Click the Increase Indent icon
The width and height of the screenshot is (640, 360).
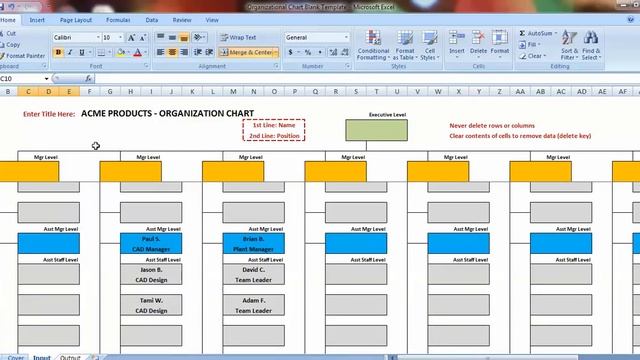(209, 52)
